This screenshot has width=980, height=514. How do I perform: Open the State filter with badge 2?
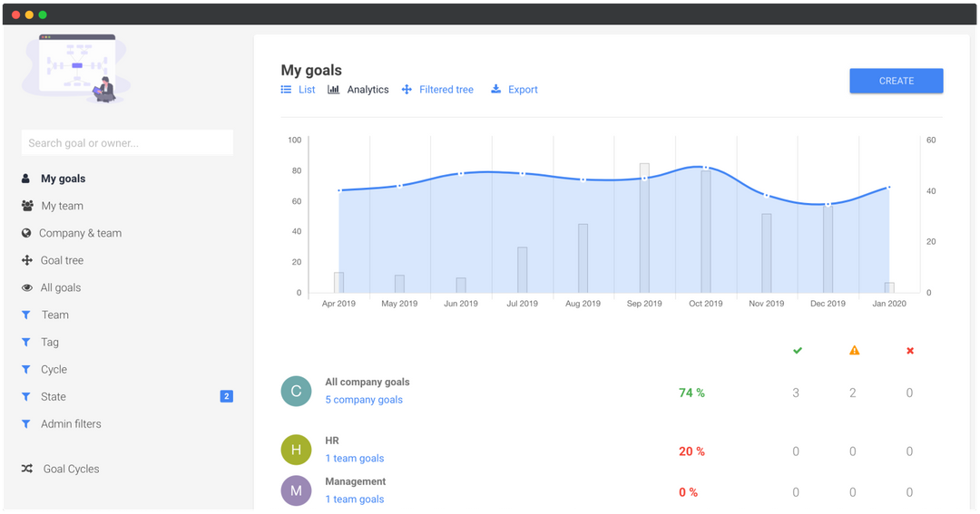point(54,396)
